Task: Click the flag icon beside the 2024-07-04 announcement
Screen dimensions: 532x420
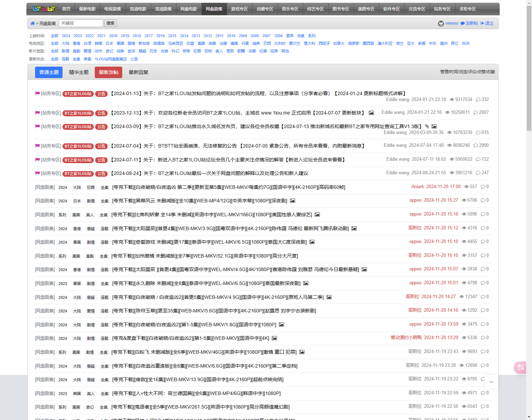Action: (38, 146)
